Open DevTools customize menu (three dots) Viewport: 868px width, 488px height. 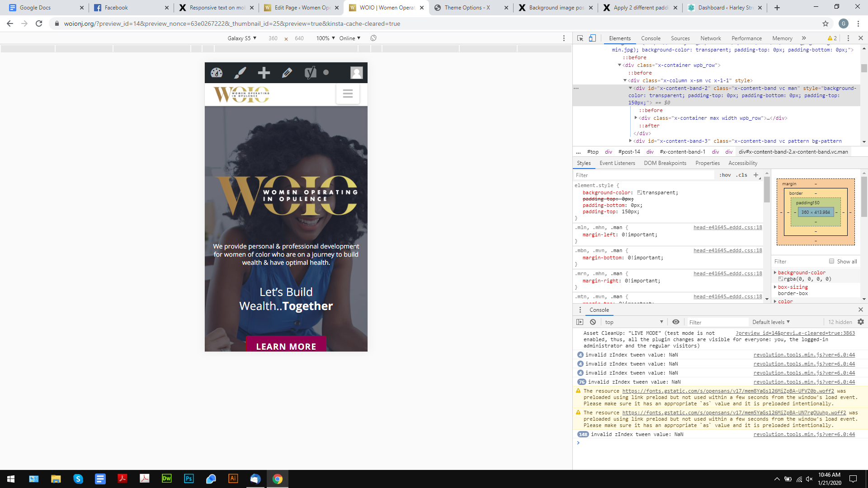848,38
